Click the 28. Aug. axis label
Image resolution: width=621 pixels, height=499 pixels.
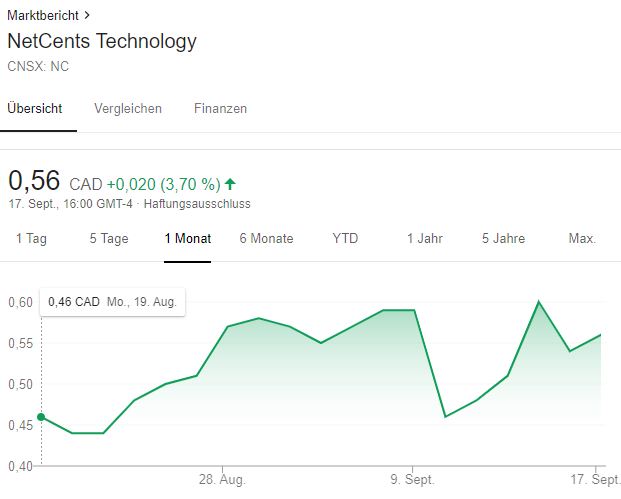(222, 480)
